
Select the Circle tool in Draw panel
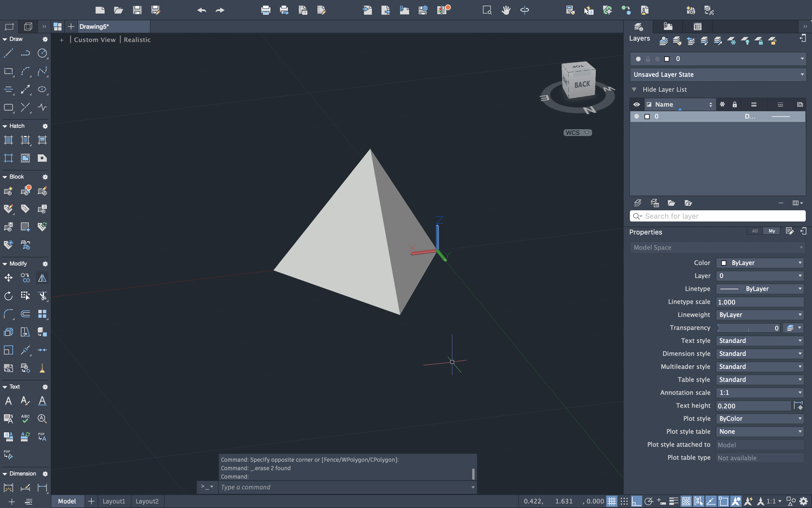pos(42,53)
